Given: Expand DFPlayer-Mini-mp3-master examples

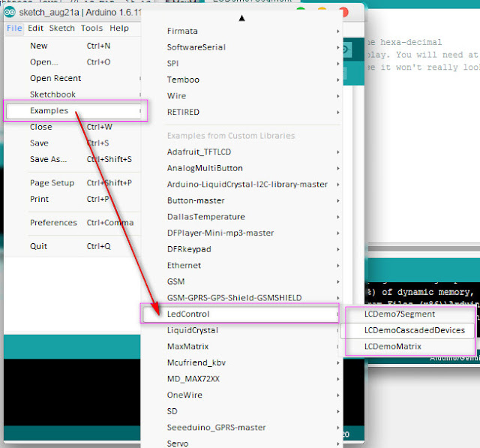Looking at the screenshot, I should coord(241,233).
